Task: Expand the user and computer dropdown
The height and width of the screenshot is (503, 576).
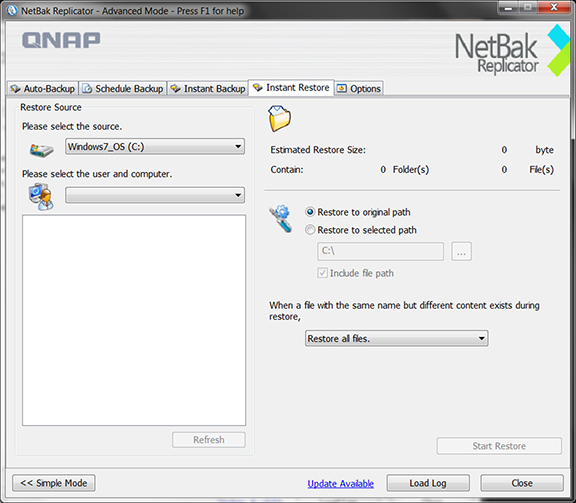Action: pos(155,195)
